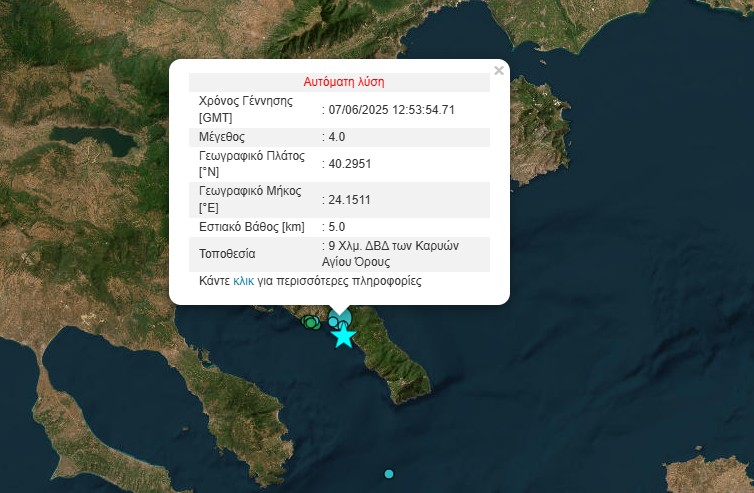Viewport: 754px width, 493px height.
Task: Click the 'Χρόνος Γέννησης' label
Action: click(246, 101)
